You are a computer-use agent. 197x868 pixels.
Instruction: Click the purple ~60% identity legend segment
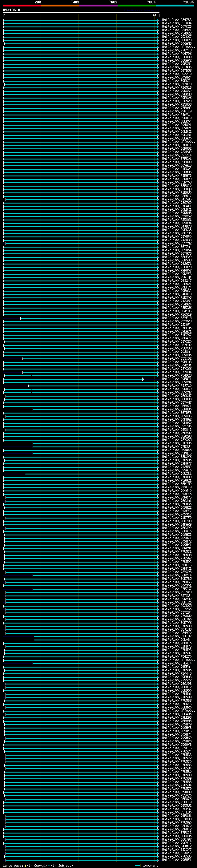coord(98,6)
